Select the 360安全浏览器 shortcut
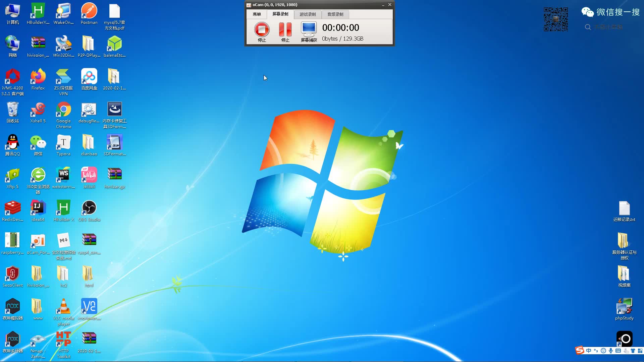The width and height of the screenshot is (644, 362). point(38,181)
